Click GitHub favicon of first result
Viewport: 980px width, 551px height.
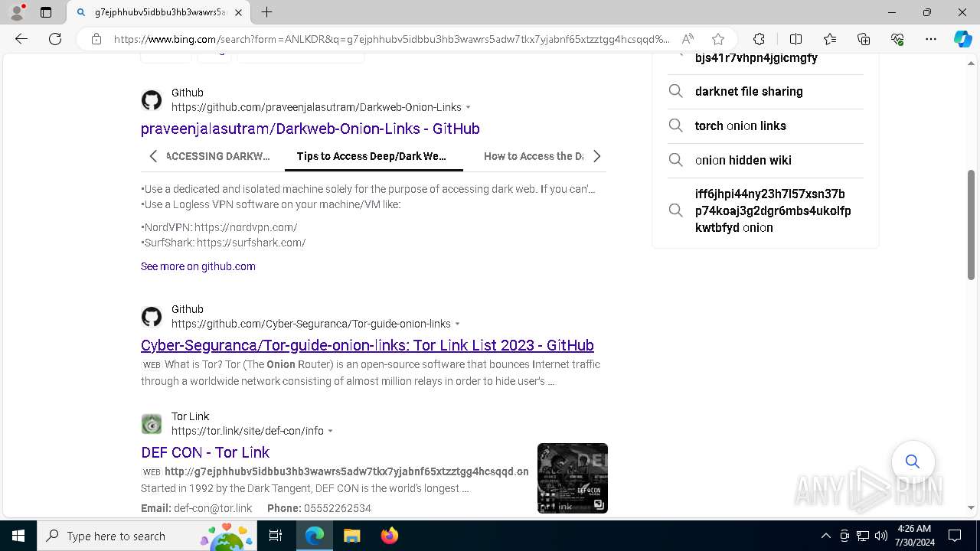[152, 100]
